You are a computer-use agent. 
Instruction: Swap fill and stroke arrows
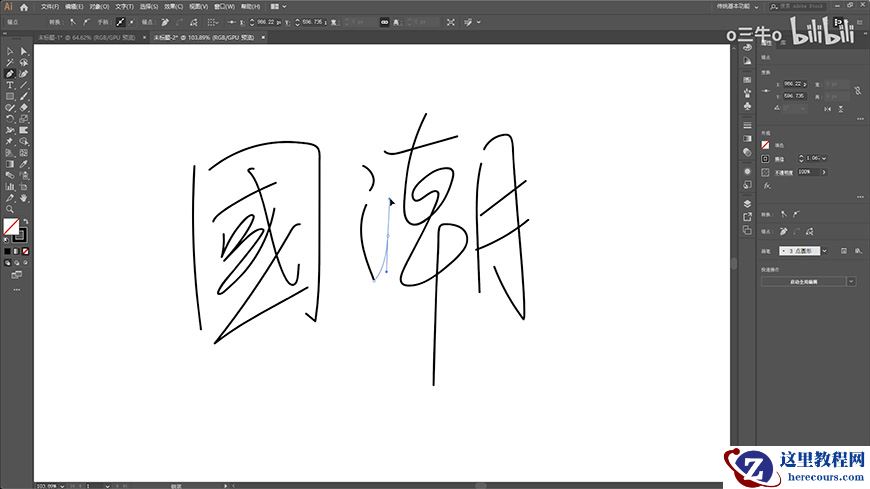26,221
